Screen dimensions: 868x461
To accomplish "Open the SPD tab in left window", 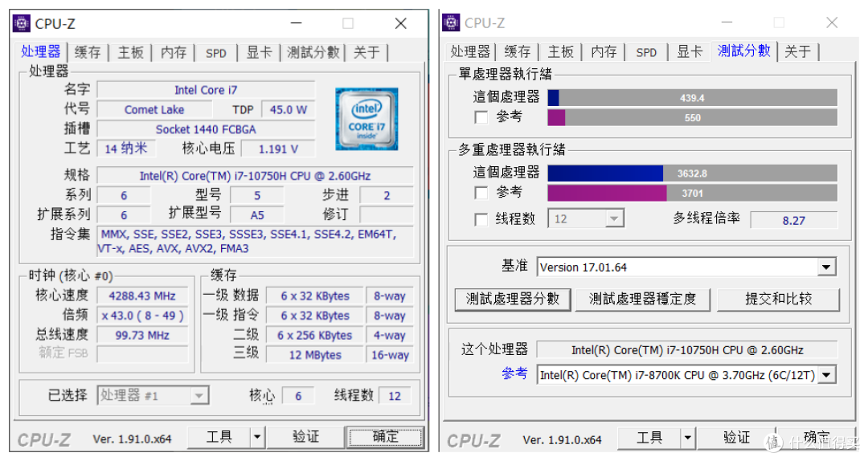I will [x=216, y=53].
